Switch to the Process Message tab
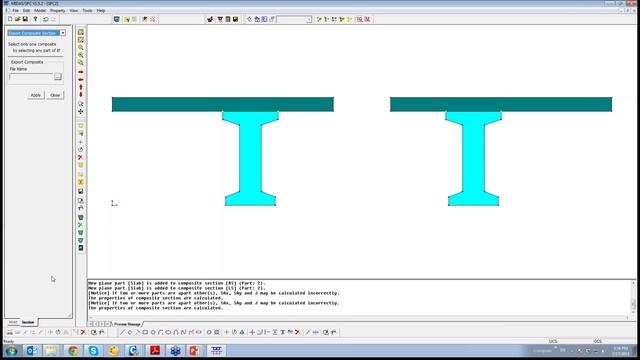The height and width of the screenshot is (360, 640). point(127,324)
